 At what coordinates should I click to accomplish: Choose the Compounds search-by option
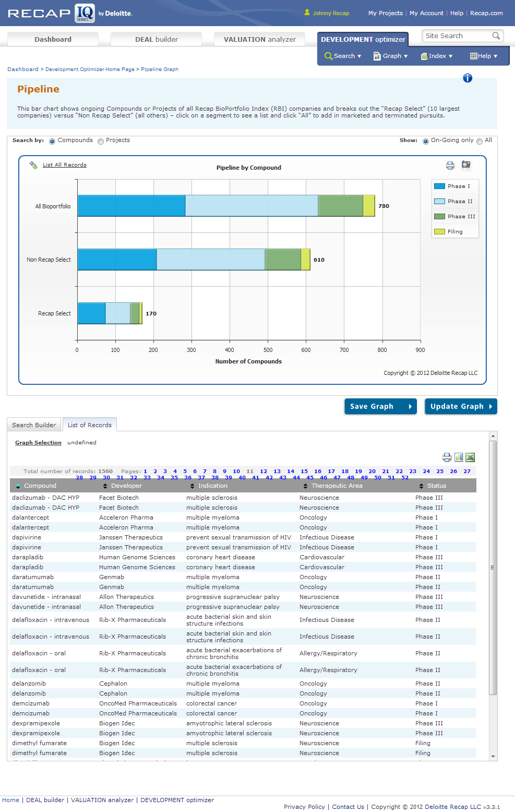coord(52,141)
